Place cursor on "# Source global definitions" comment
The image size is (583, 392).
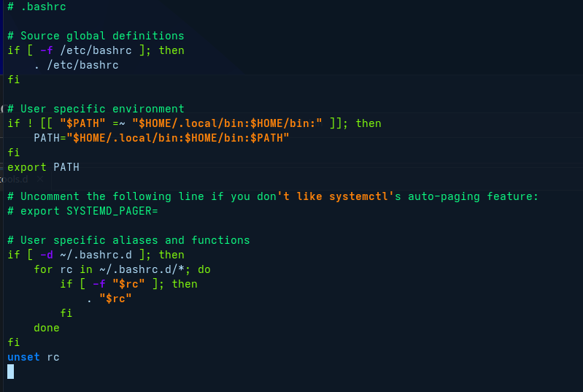tap(96, 36)
